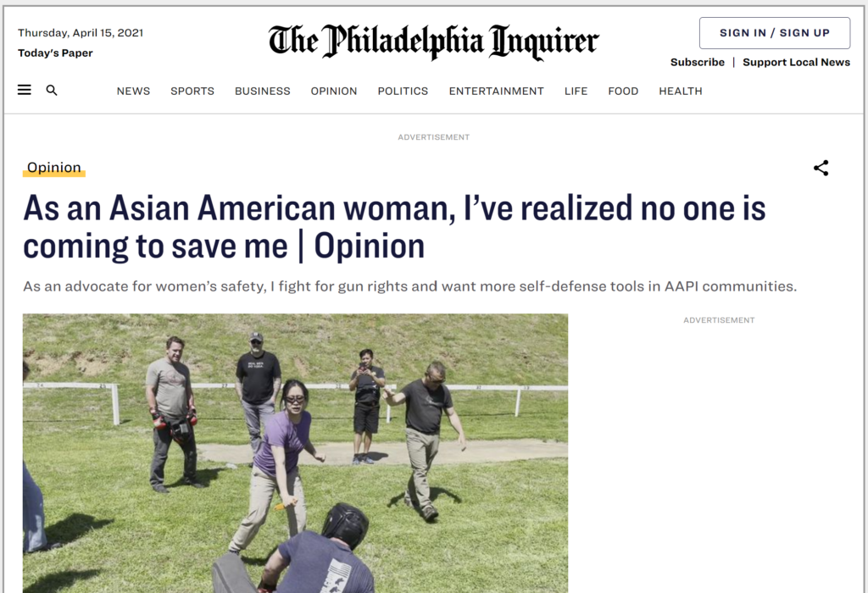The height and width of the screenshot is (593, 868).
Task: Open the hamburger menu icon
Action: 25,90
